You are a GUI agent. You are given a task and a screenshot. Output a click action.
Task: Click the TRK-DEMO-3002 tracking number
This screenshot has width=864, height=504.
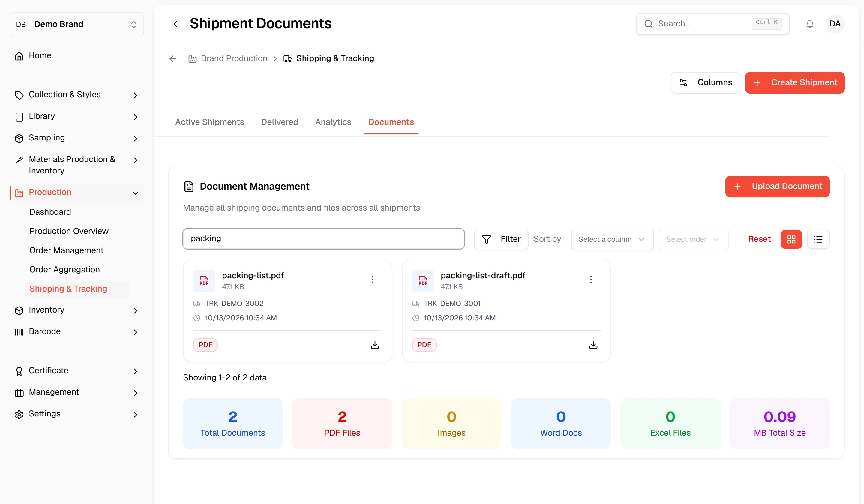tap(234, 303)
